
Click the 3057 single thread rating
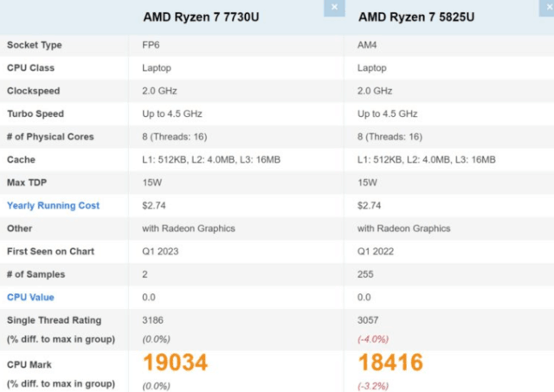[369, 320]
